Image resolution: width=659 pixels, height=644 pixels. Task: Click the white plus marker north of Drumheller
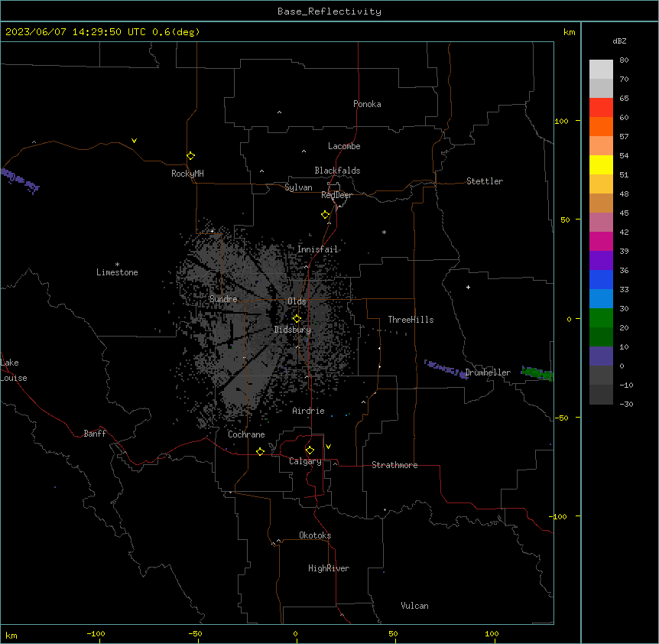pos(468,287)
